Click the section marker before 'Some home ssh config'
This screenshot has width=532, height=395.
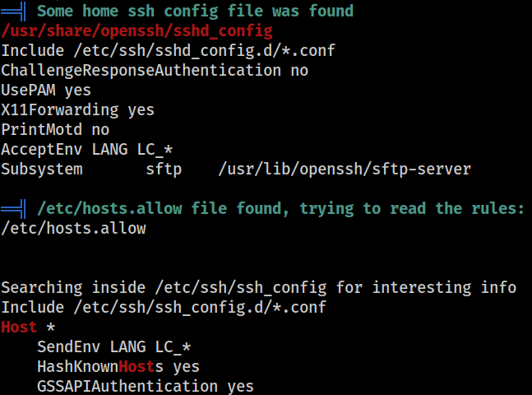(14, 12)
